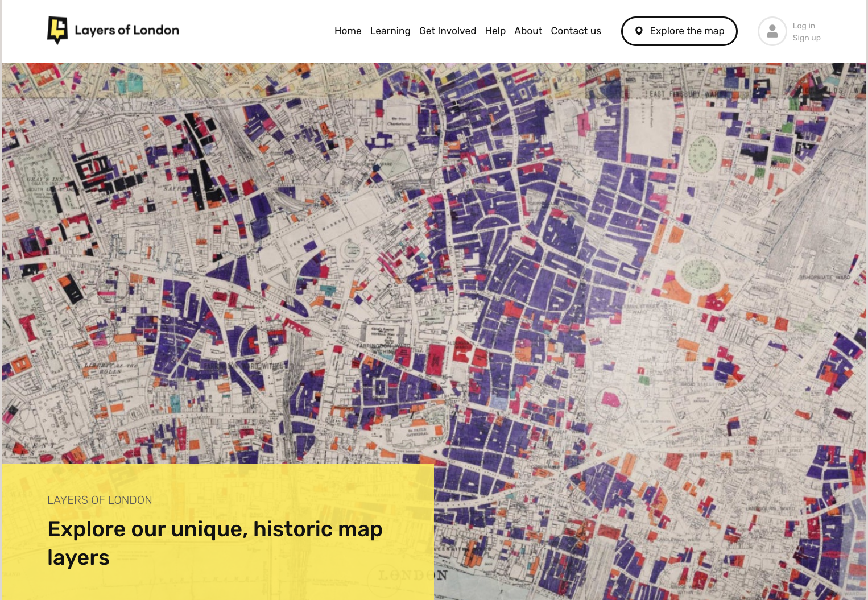Screen dimensions: 868x600
Task: Click the Layers of London wordmark
Action: [x=127, y=30]
